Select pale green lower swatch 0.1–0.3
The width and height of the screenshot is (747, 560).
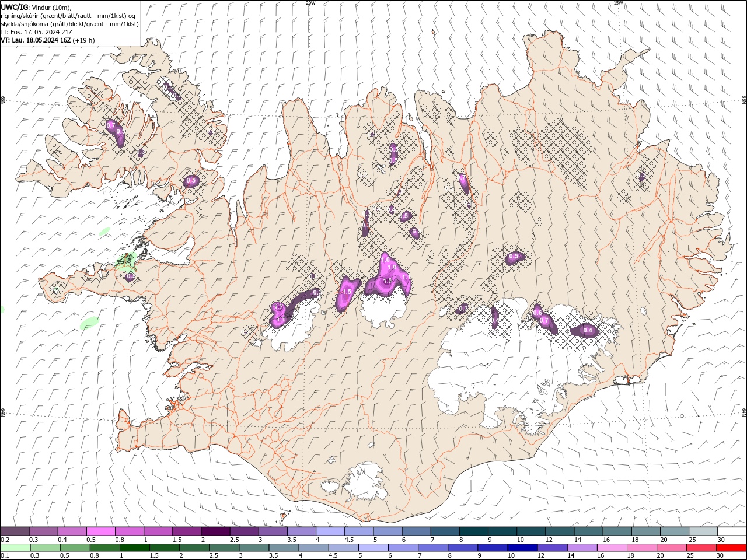coord(15,548)
